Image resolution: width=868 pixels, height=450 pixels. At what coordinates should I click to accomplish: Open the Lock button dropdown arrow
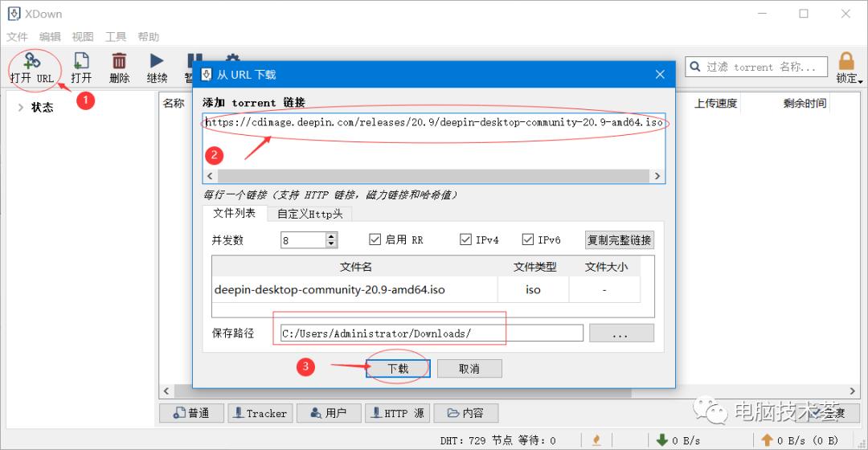pyautogui.click(x=860, y=81)
